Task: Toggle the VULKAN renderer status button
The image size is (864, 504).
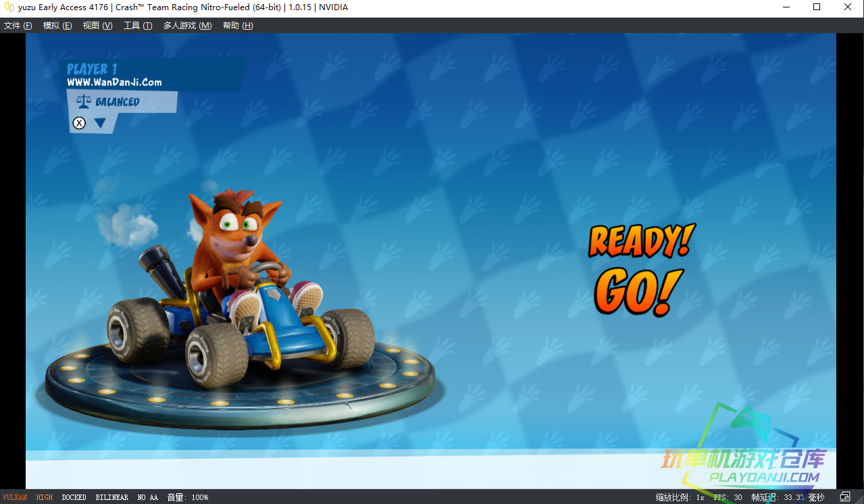Action: pos(15,497)
